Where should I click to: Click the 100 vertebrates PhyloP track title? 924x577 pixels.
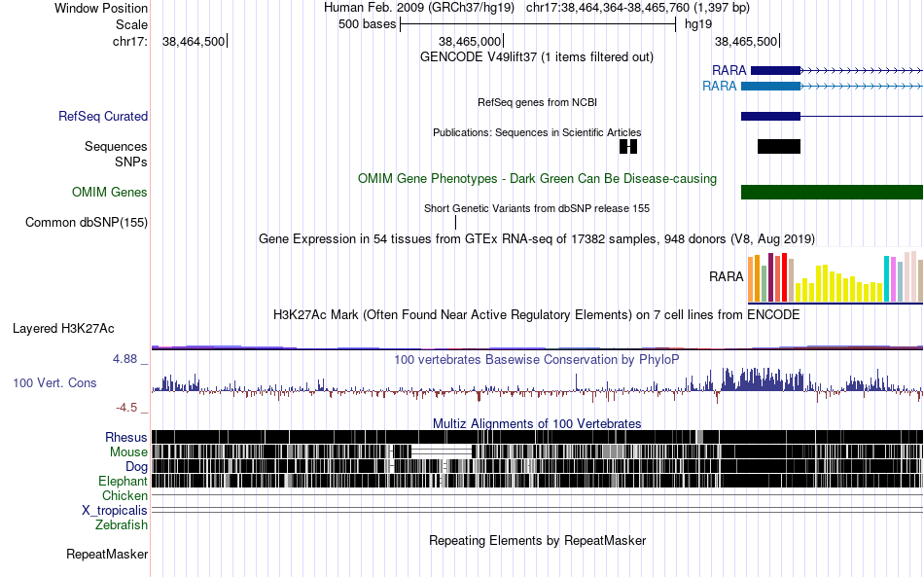(x=537, y=359)
